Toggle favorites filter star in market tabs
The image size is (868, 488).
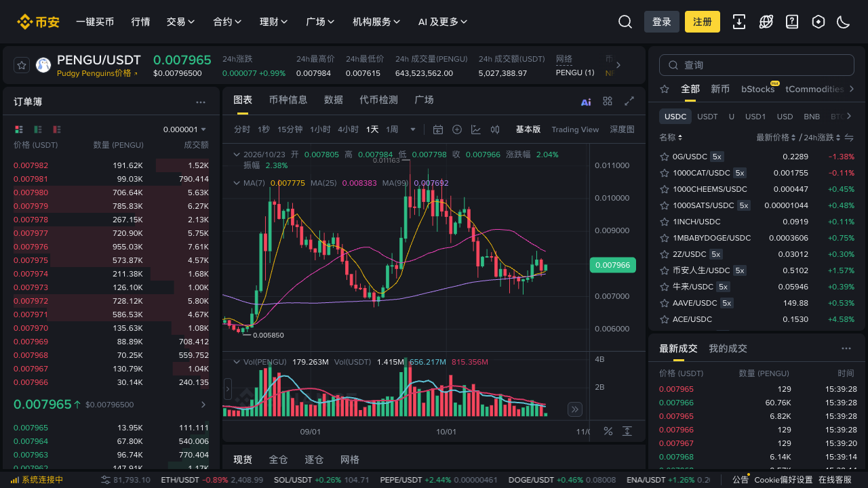point(665,89)
